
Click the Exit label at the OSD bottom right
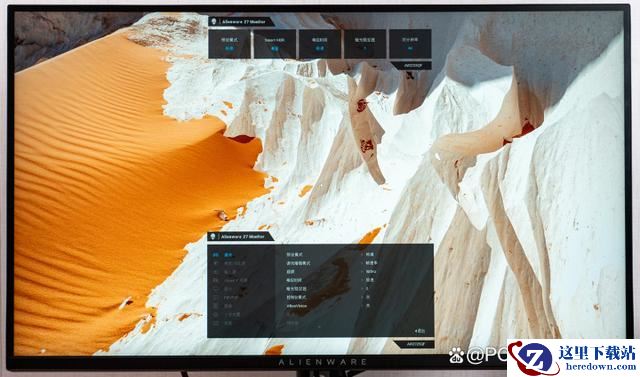tap(420, 330)
